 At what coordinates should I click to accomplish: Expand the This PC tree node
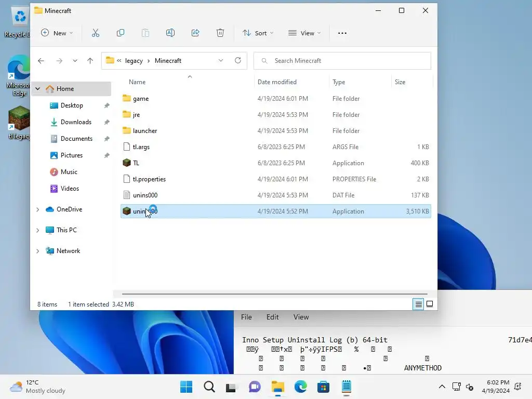coord(37,230)
